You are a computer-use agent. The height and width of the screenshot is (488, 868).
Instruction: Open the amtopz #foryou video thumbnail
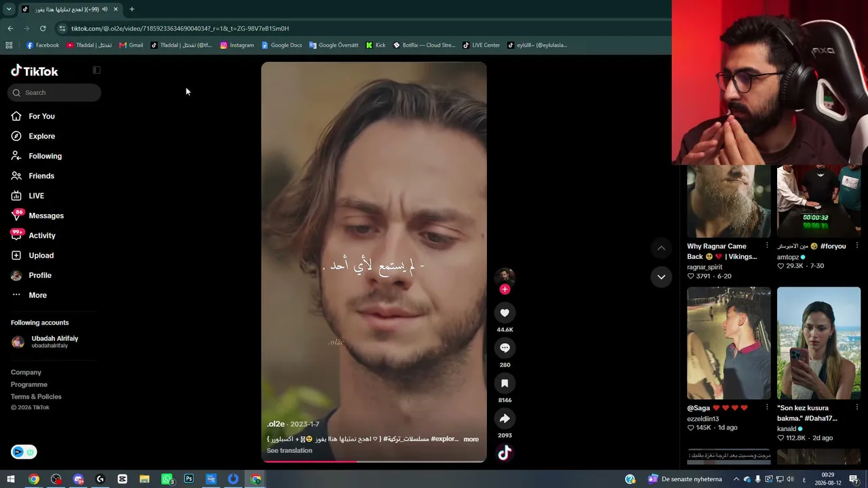coord(818,201)
